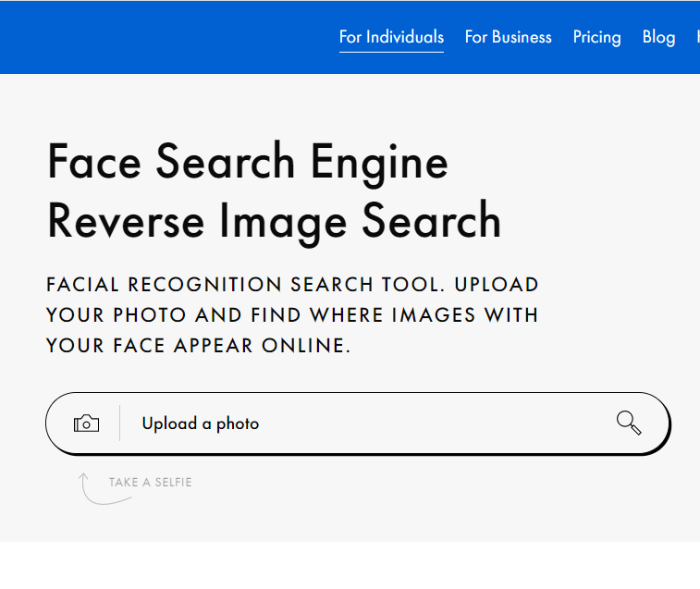Open the Pricing page
700x589 pixels.
click(596, 37)
